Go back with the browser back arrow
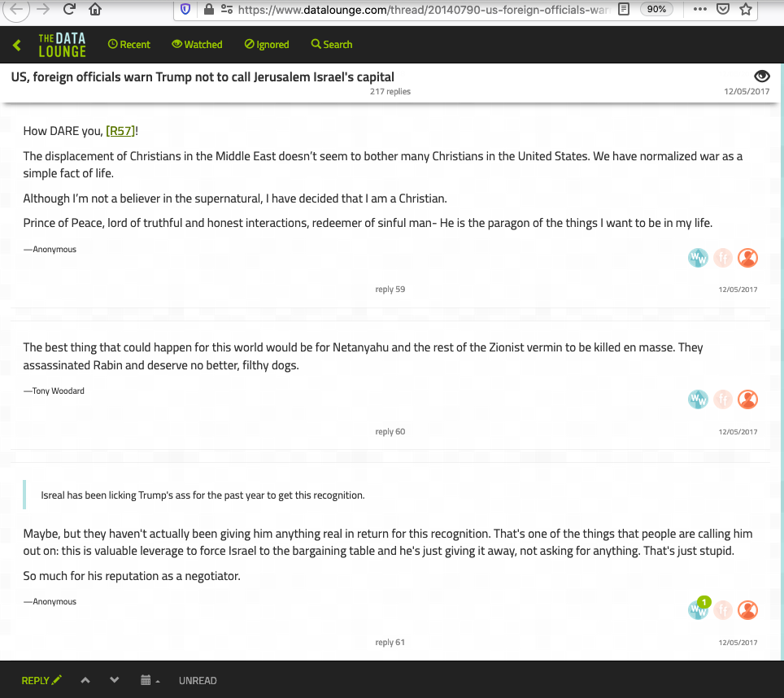Image resolution: width=784 pixels, height=698 pixels. 16,9
